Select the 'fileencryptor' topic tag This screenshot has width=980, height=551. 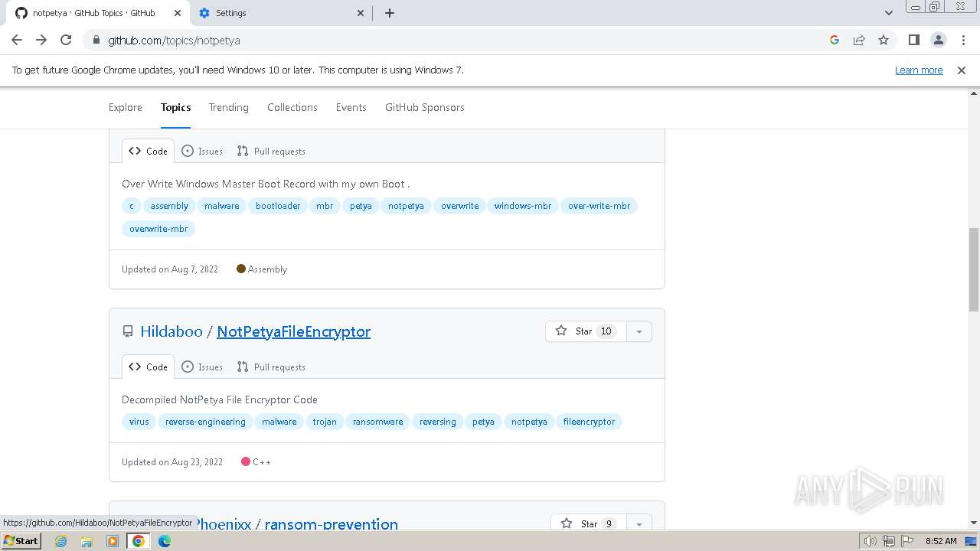[x=589, y=422]
